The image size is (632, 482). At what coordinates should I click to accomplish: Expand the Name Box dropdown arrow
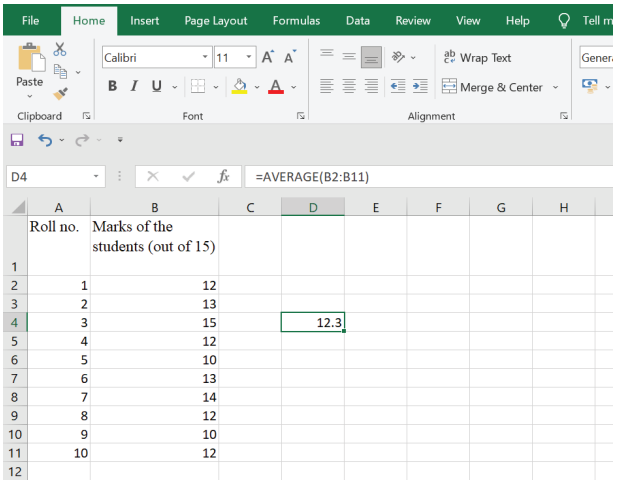97,177
